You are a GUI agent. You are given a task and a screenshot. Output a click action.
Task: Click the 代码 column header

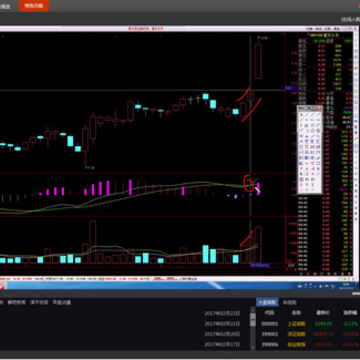coord(269,313)
